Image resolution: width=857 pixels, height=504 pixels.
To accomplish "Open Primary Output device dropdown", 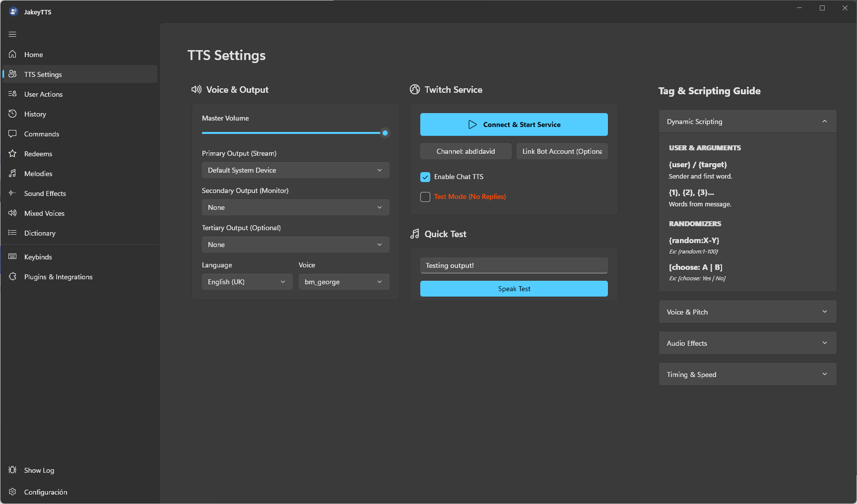I will (x=295, y=170).
